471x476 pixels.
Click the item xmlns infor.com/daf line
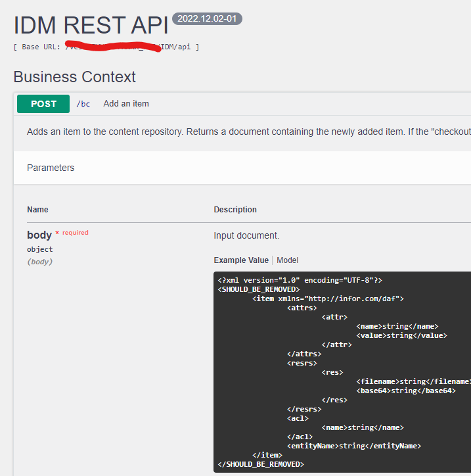[328, 298]
